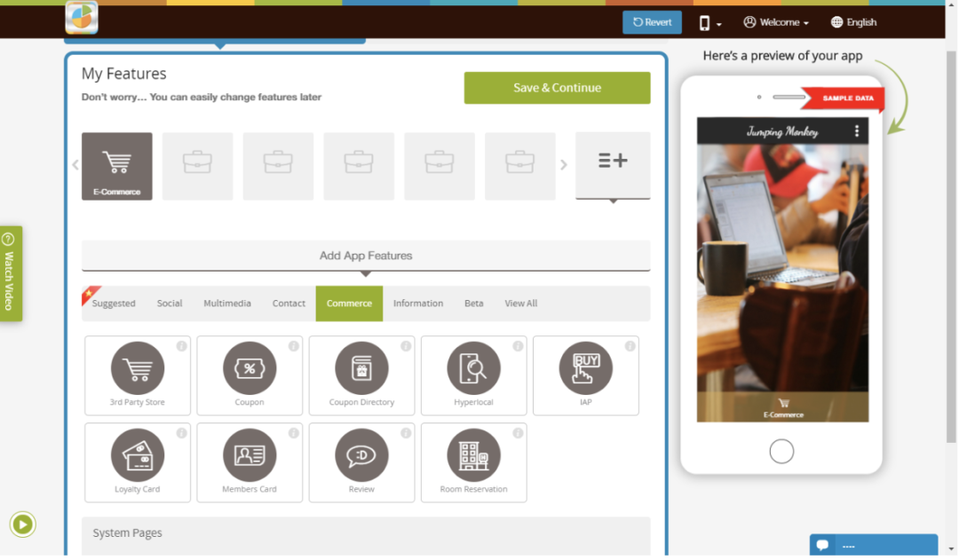Open the Beta features tab
This screenshot has height=560, width=959.
[473, 303]
